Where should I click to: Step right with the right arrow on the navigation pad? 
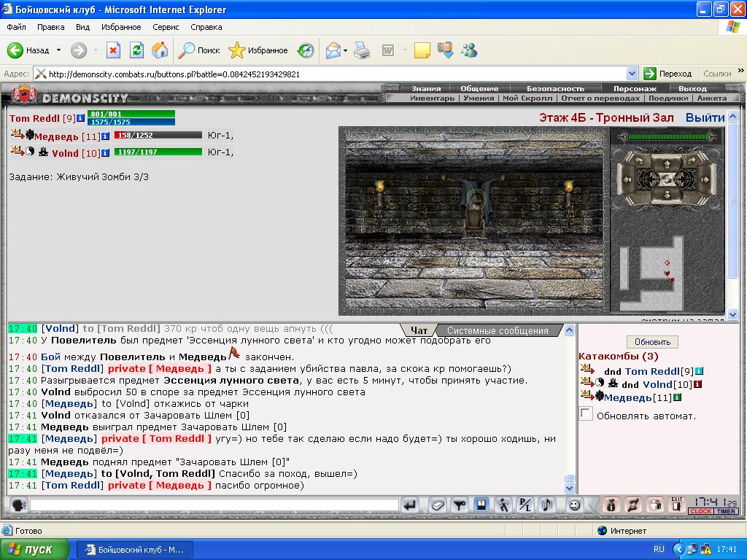click(705, 179)
